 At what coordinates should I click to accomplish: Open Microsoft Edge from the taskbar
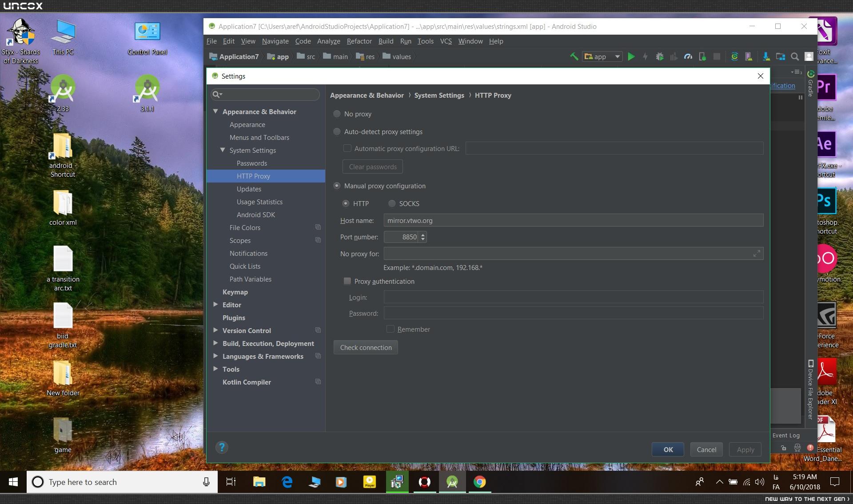[287, 482]
